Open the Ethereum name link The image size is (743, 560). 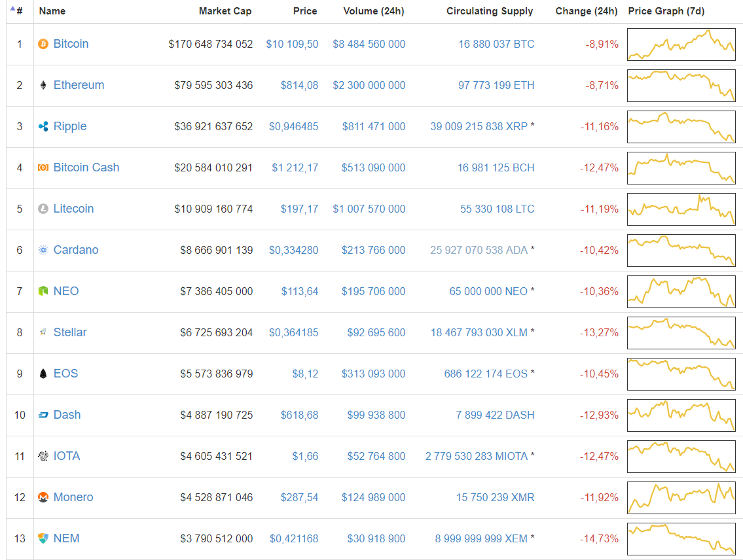click(79, 85)
